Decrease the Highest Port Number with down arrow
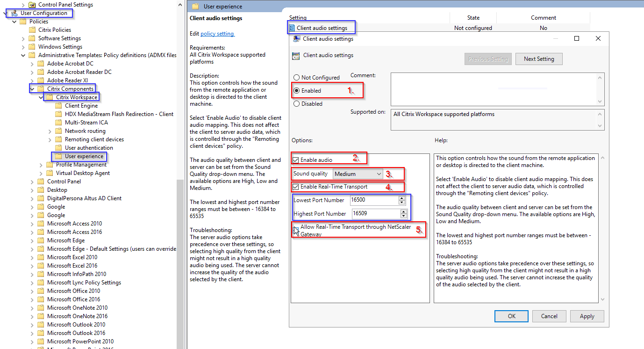Viewport: 644px width, 349px height. coord(403,216)
